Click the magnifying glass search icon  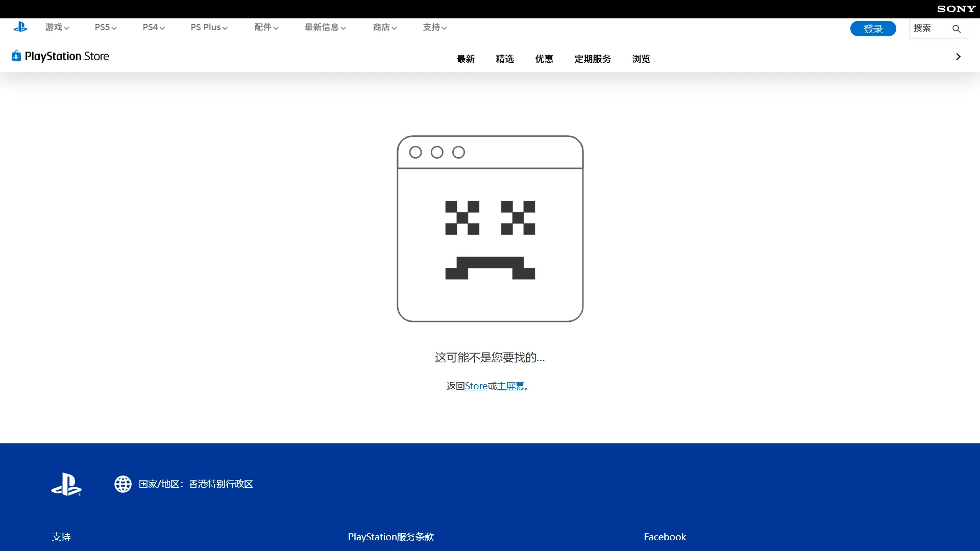957,29
